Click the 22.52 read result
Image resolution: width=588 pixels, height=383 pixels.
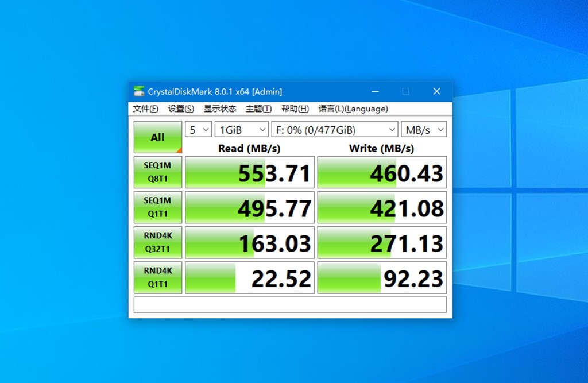250,277
